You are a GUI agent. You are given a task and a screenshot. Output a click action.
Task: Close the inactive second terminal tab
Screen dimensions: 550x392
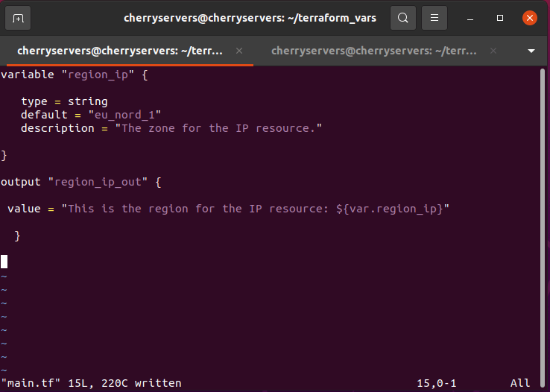493,51
